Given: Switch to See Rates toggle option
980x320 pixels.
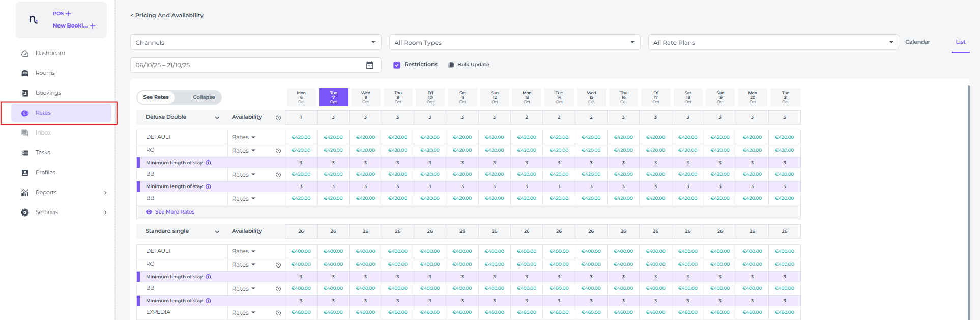Looking at the screenshot, I should click(x=156, y=97).
